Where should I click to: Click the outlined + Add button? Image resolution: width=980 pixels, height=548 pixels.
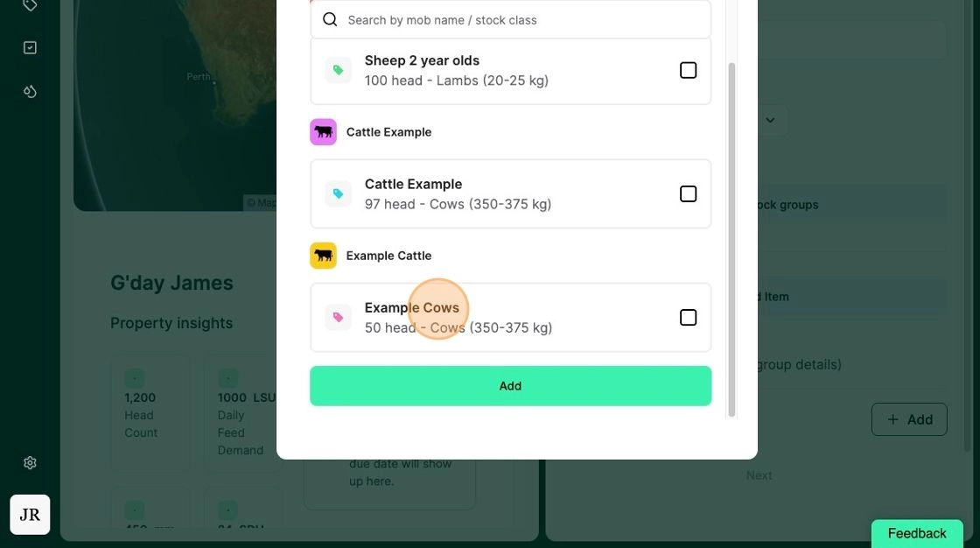point(909,420)
